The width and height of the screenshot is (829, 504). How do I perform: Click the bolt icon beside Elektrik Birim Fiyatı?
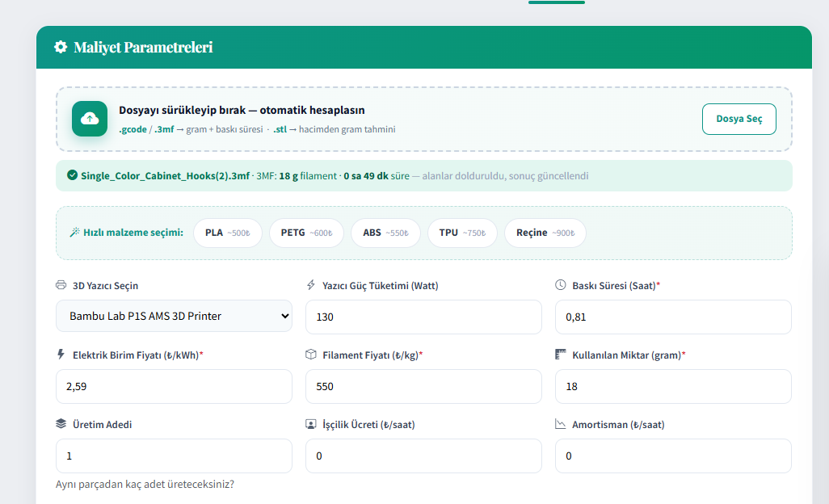[61, 355]
